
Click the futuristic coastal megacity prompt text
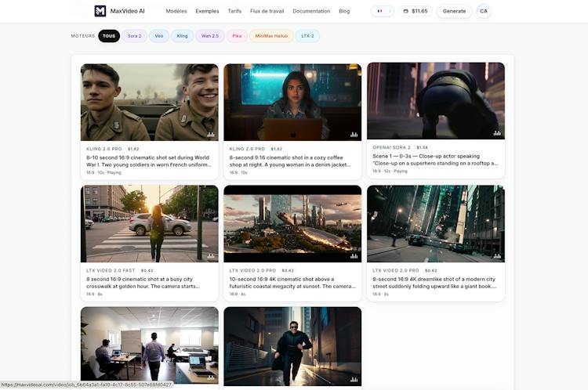point(292,283)
